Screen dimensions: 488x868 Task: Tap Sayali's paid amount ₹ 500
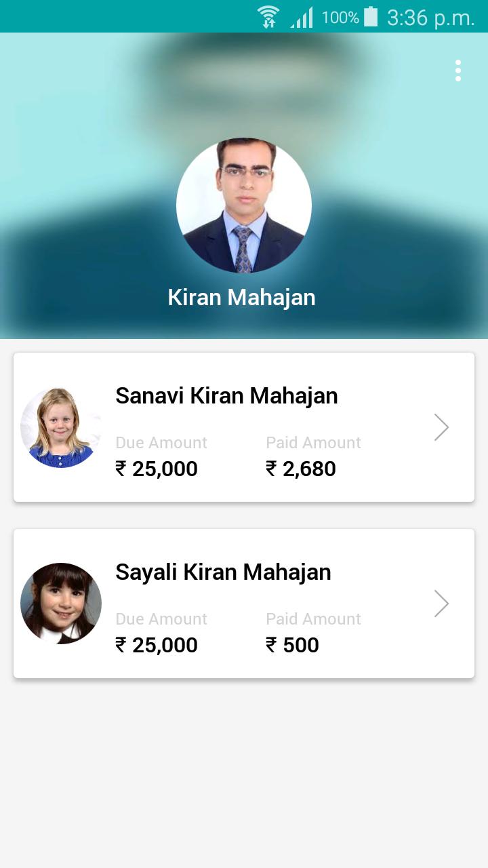pos(292,645)
